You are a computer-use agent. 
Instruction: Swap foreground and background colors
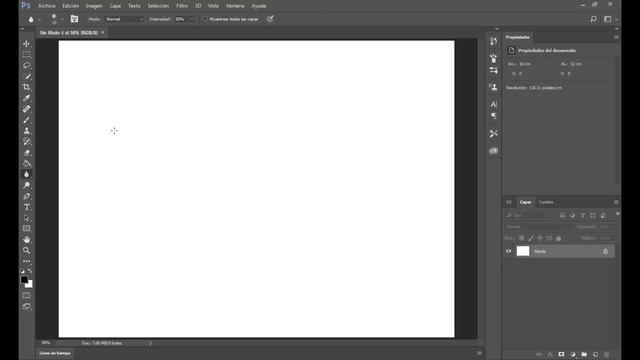(30, 271)
